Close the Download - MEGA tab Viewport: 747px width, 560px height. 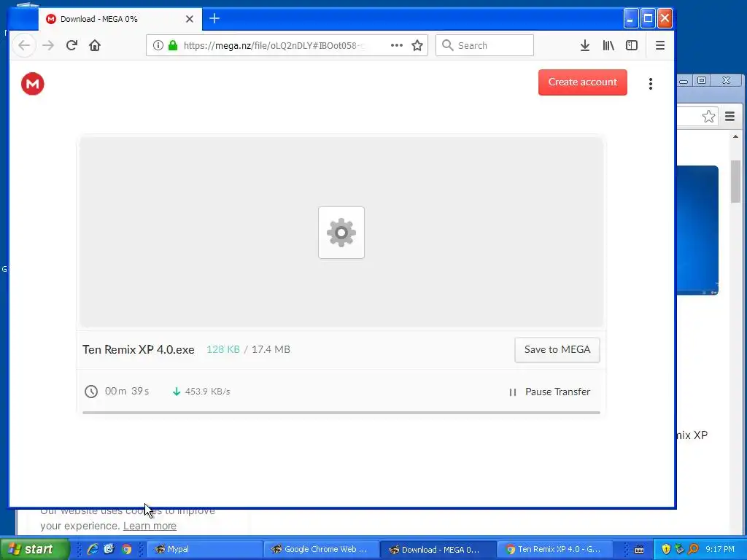(x=190, y=19)
